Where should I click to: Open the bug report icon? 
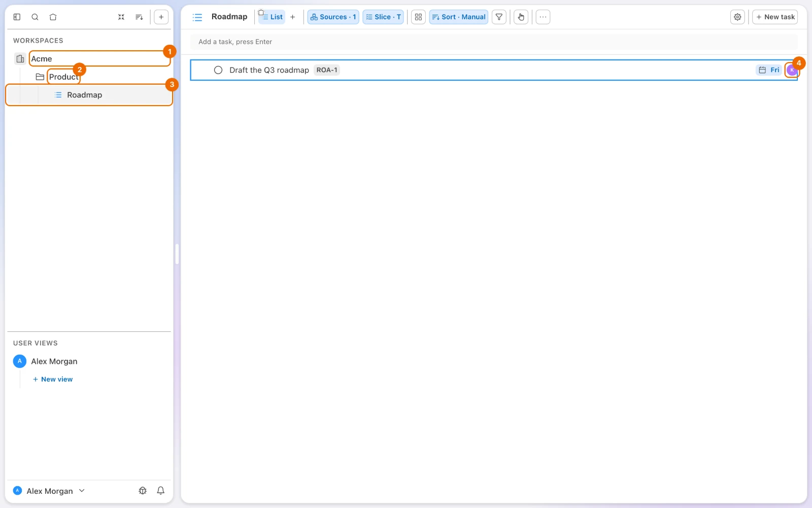coord(143,491)
